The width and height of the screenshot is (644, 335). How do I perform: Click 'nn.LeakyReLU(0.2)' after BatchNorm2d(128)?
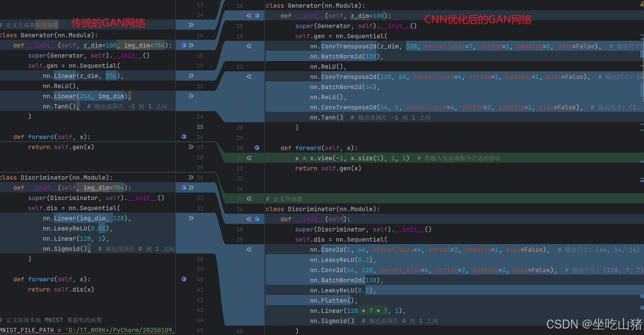[x=341, y=290]
